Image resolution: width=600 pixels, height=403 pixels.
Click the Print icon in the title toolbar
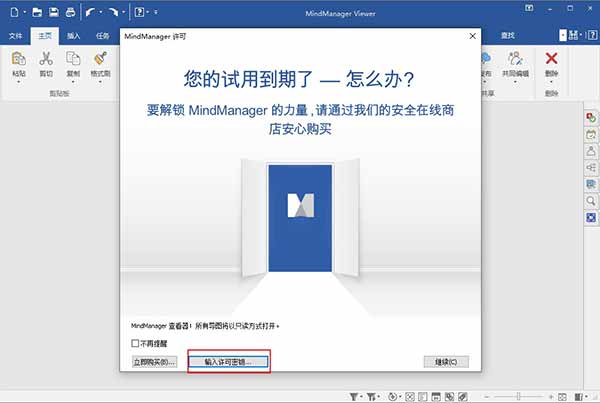(70, 13)
